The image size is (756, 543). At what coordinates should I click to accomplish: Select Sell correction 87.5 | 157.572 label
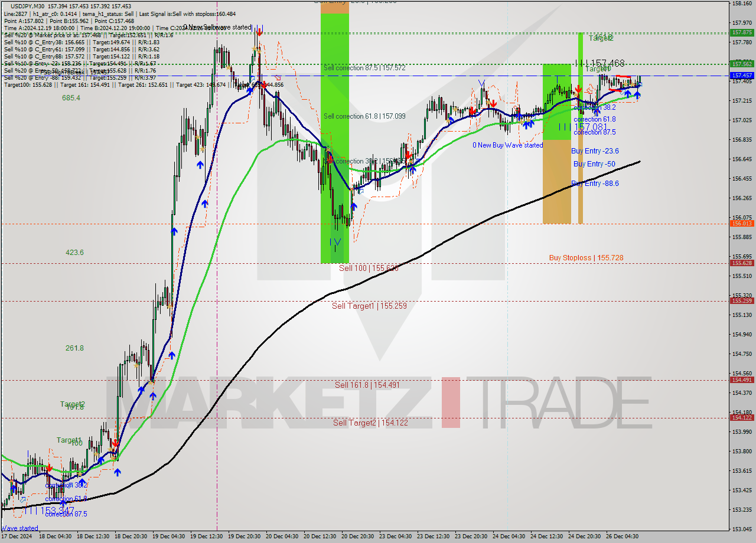point(364,68)
